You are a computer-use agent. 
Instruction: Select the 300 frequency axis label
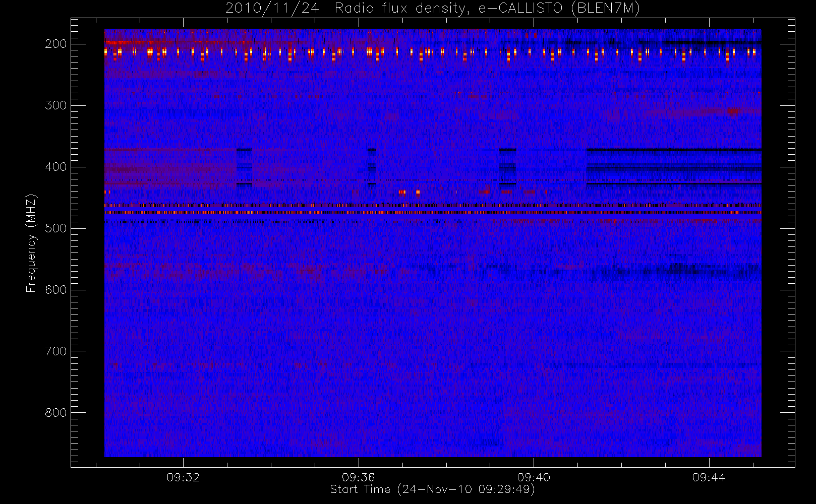pyautogui.click(x=55, y=105)
